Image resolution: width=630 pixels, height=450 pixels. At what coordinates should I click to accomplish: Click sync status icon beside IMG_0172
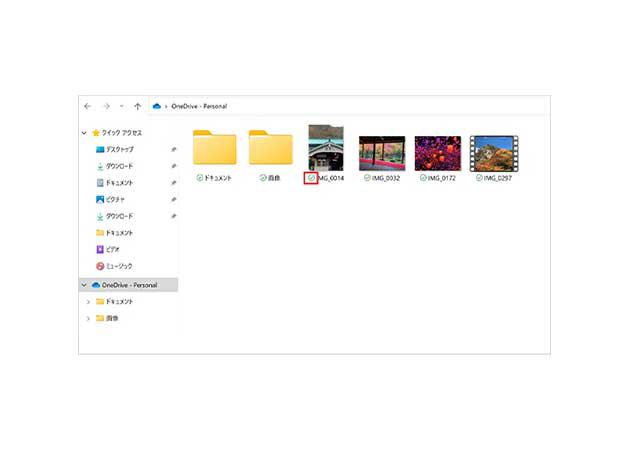tap(423, 178)
